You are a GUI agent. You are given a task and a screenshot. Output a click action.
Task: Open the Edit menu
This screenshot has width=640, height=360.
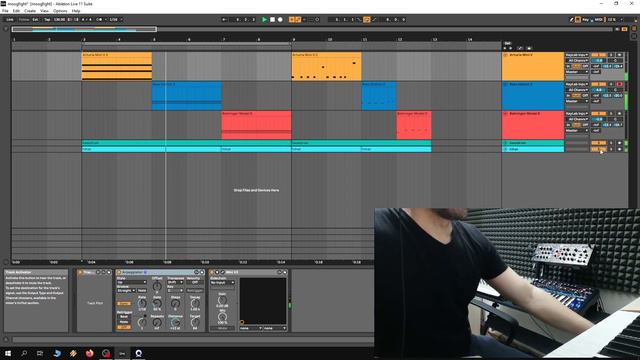[x=16, y=11]
